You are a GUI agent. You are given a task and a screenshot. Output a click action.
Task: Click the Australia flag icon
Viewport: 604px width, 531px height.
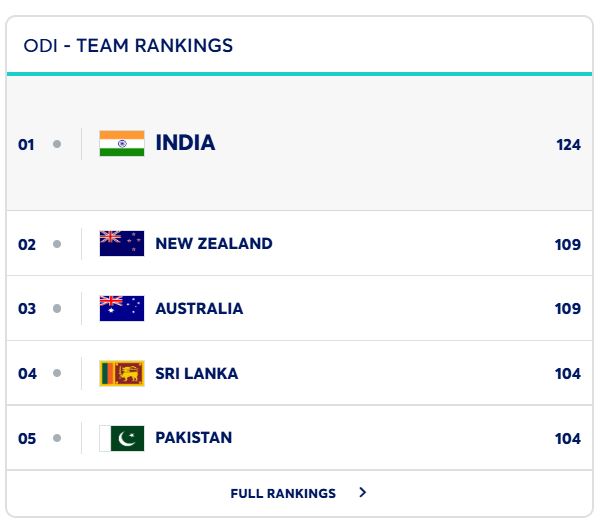tap(122, 308)
